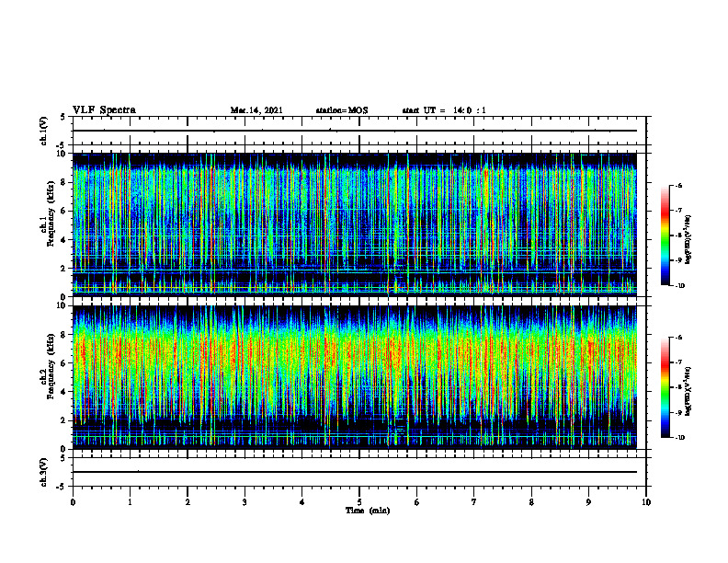The image size is (728, 563).
Task: Click the ch.1 spectrogram plot area
Action: click(x=354, y=224)
